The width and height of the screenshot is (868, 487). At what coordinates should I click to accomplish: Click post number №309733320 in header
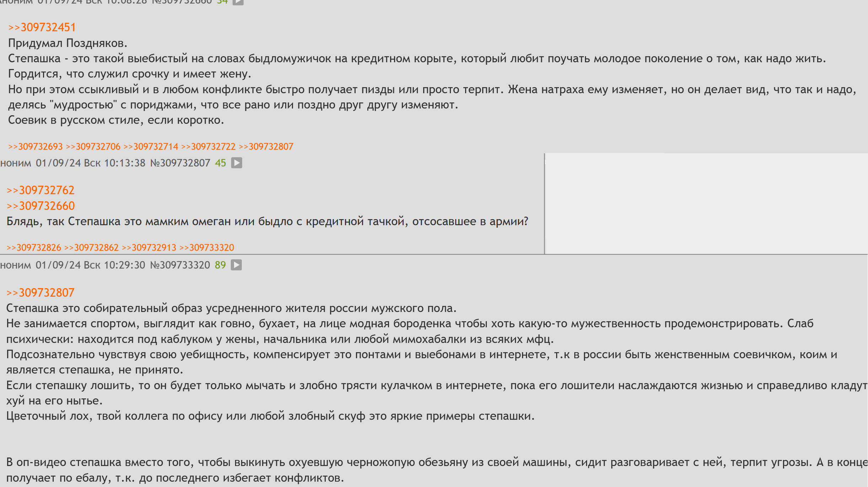pyautogui.click(x=180, y=265)
